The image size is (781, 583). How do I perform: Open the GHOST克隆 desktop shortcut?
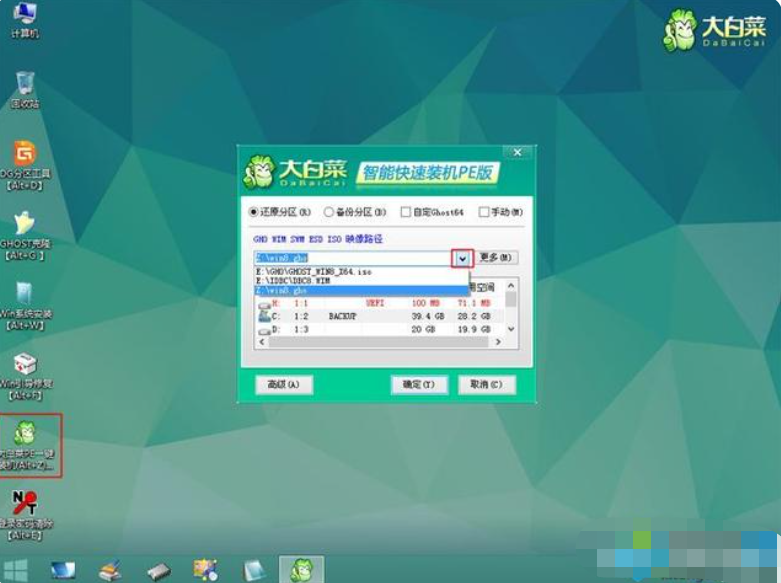pyautogui.click(x=24, y=228)
